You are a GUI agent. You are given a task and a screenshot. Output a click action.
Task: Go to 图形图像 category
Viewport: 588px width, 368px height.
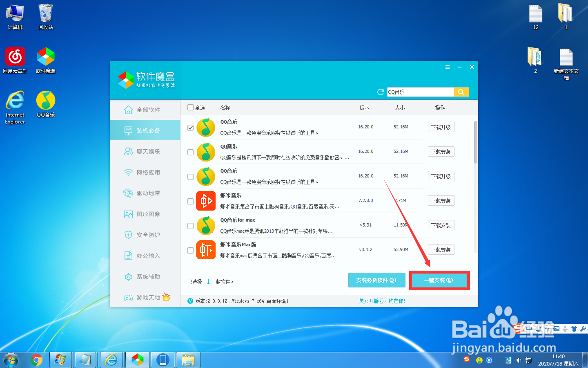[x=145, y=214]
